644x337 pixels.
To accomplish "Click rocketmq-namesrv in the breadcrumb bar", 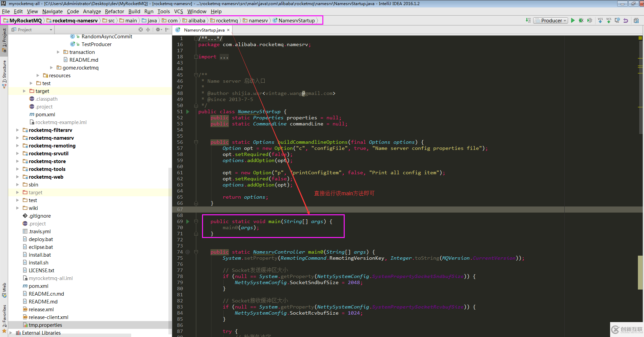I will 75,21.
